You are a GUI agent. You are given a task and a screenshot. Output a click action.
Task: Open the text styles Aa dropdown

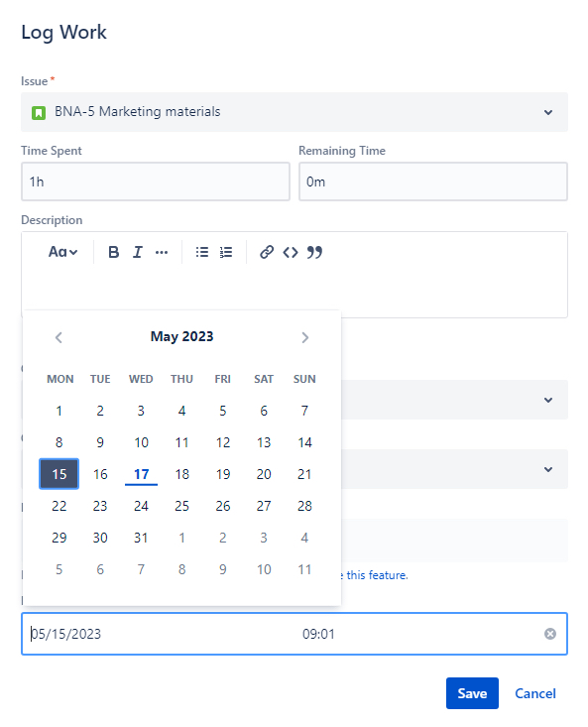point(62,252)
